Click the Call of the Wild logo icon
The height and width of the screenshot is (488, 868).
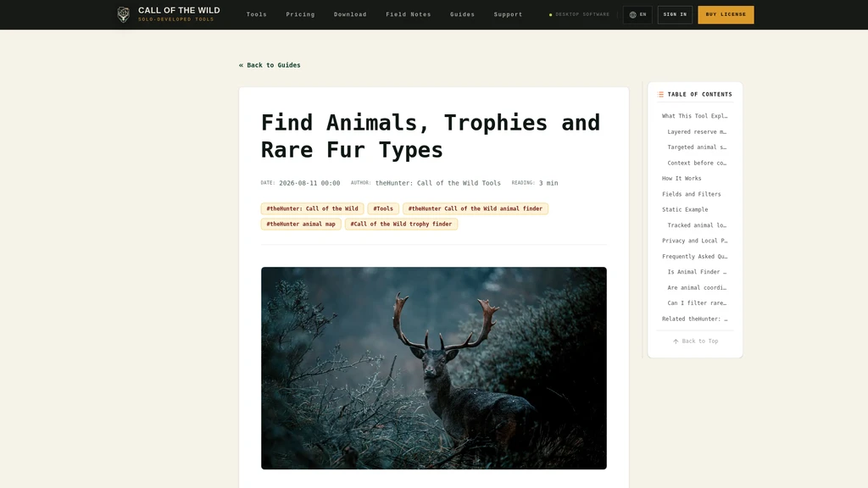click(124, 14)
